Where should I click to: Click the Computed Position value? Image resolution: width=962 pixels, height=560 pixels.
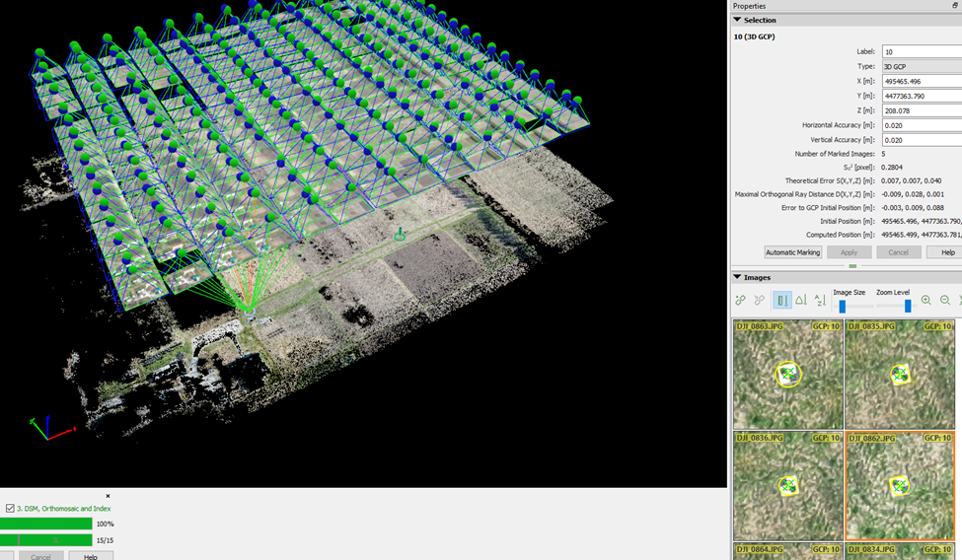(921, 235)
